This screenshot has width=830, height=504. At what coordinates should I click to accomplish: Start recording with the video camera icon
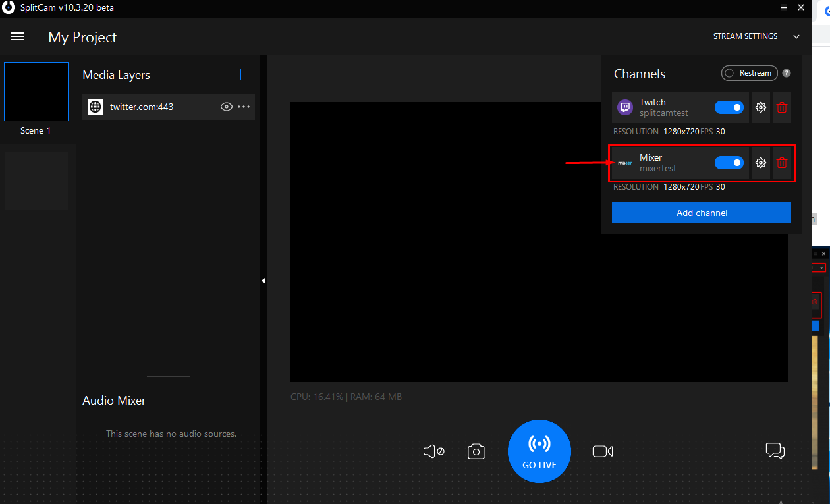click(x=602, y=451)
